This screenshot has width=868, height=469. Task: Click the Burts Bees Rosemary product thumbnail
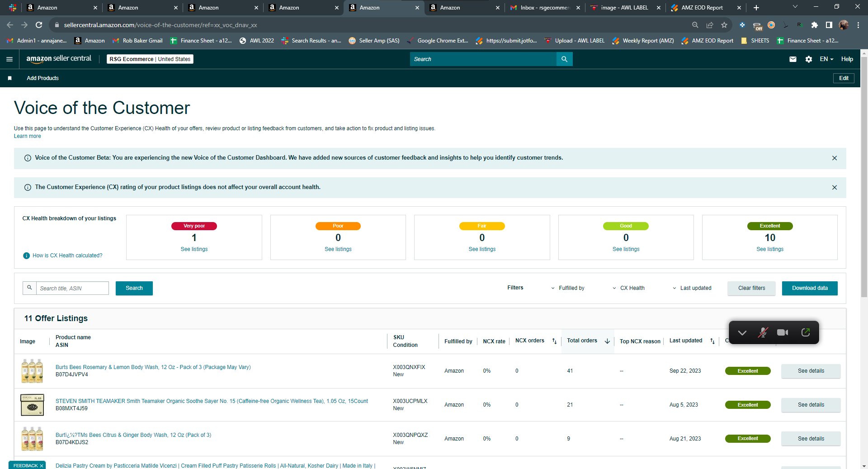[x=32, y=371]
